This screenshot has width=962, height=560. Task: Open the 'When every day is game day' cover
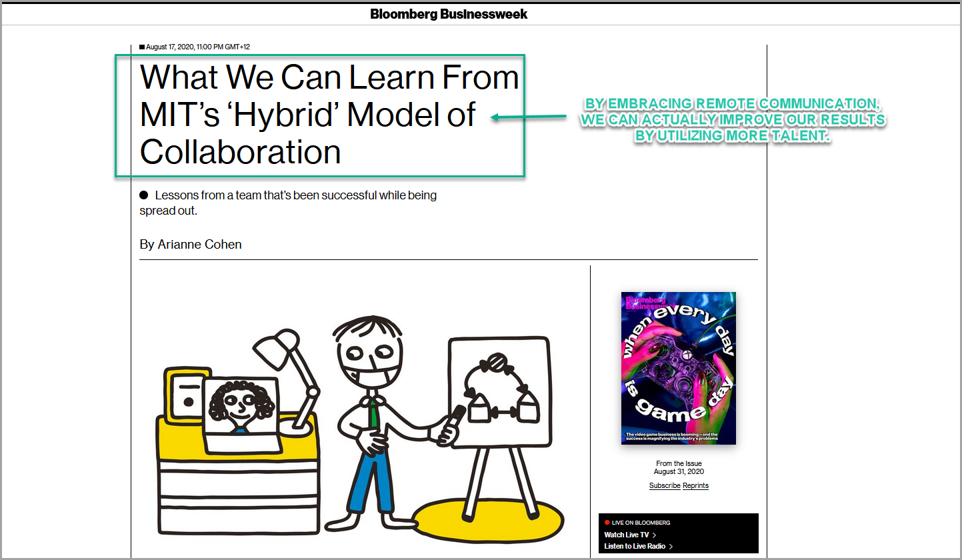(x=679, y=368)
